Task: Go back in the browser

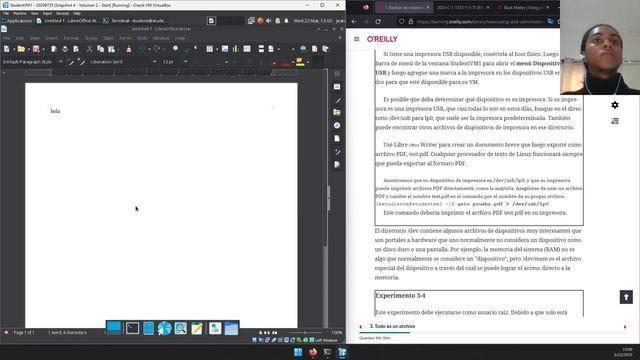Action: [354, 22]
